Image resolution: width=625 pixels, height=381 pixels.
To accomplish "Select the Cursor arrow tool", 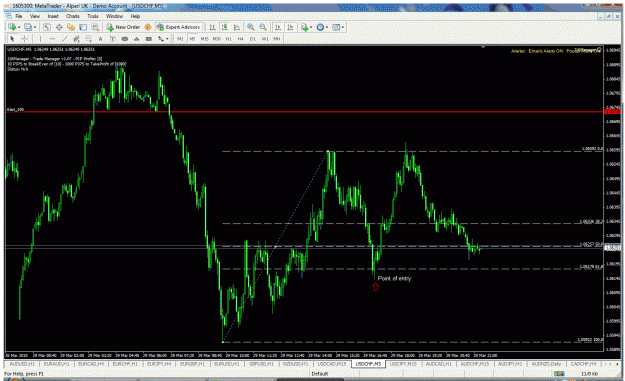I will (x=12, y=39).
